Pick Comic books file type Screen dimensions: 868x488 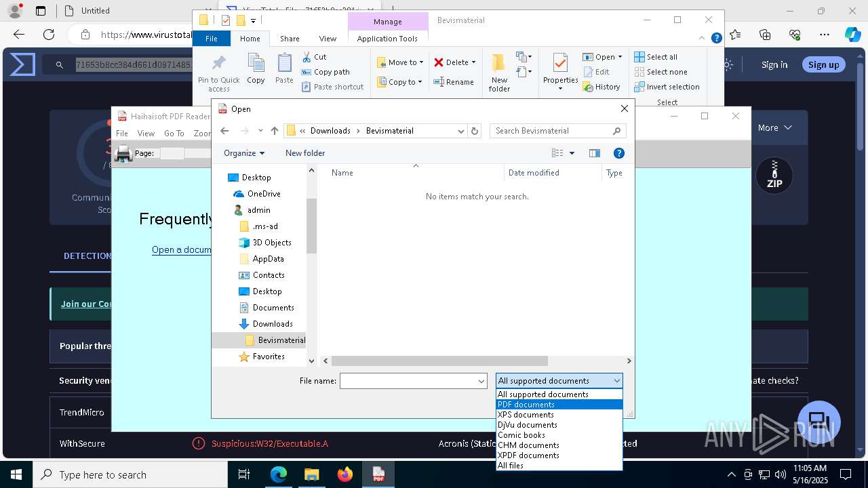(559, 435)
